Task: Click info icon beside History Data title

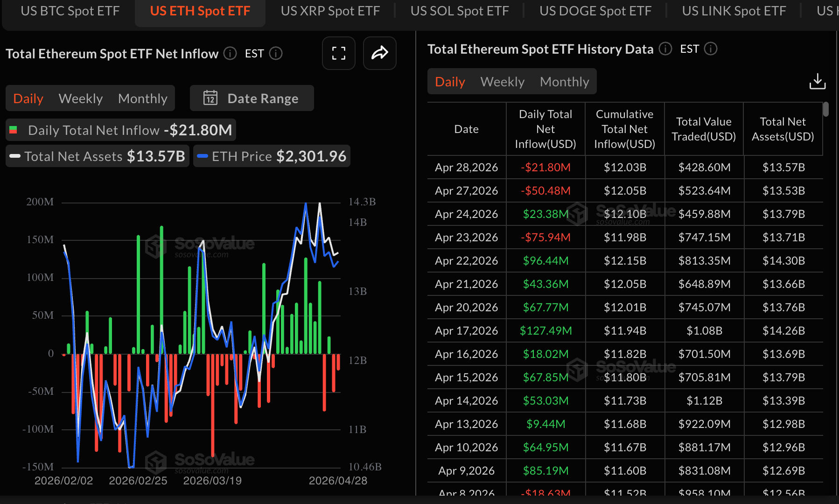Action: (665, 49)
